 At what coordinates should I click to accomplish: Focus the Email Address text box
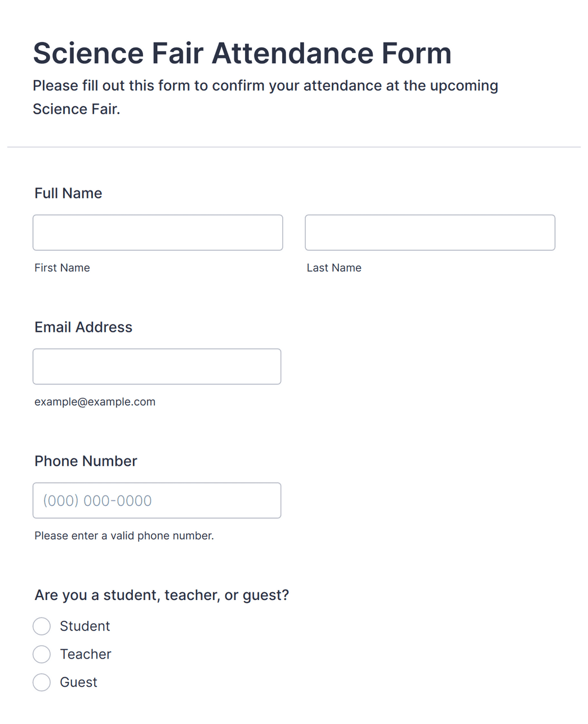[157, 367]
